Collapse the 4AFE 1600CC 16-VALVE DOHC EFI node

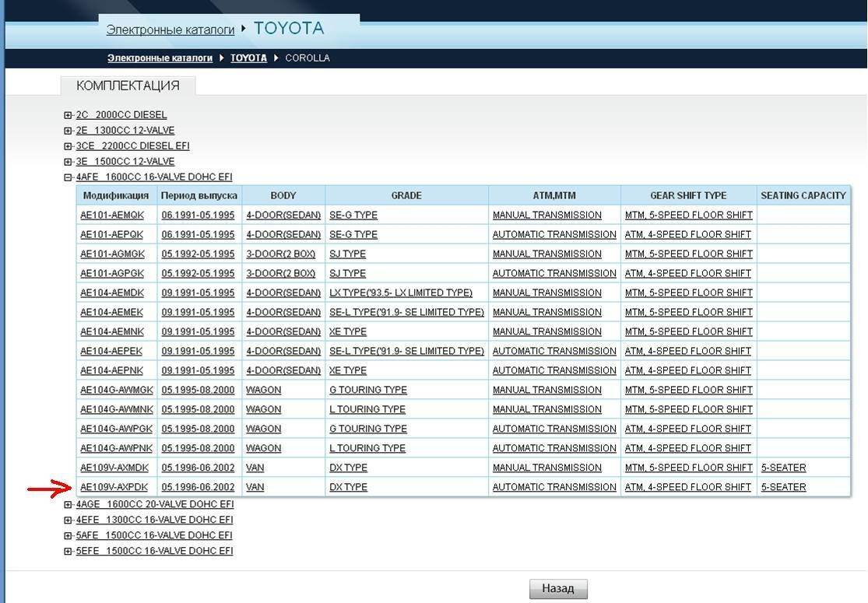69,177
